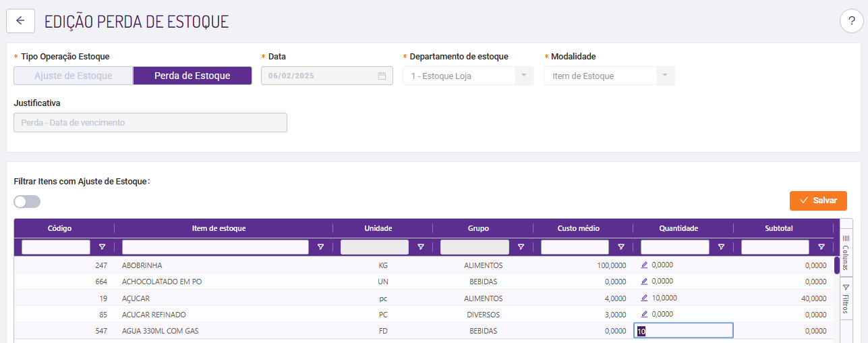Sort by Grupo column header
868x343 pixels.
click(478, 228)
